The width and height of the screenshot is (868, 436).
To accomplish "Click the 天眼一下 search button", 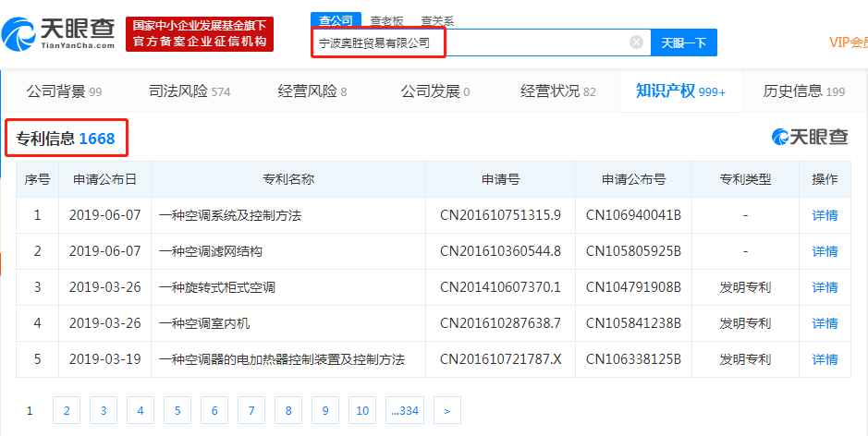I will point(684,42).
